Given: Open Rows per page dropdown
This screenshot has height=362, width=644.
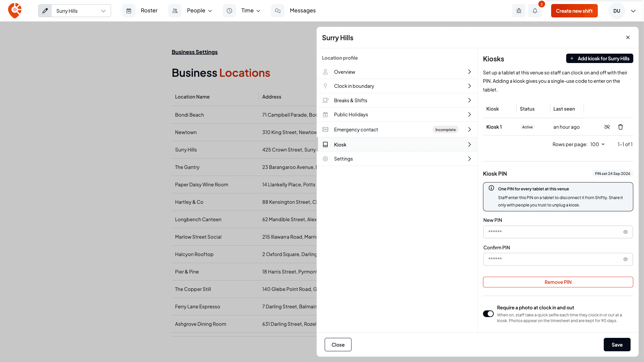Looking at the screenshot, I should (597, 144).
